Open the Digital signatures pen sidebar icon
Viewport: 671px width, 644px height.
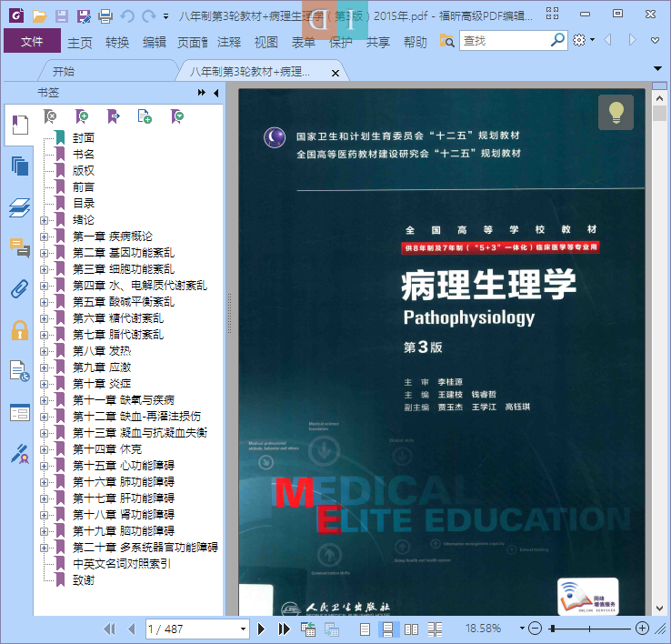click(20, 454)
